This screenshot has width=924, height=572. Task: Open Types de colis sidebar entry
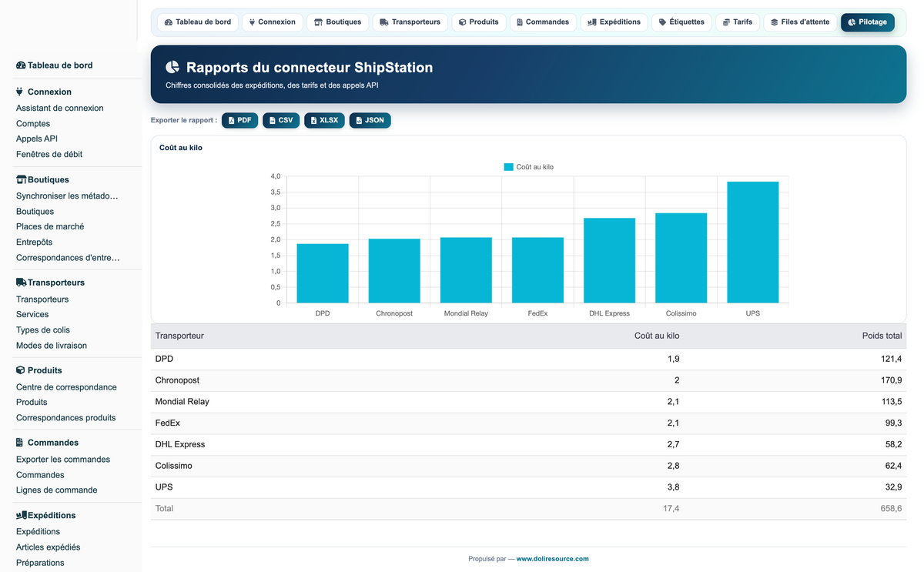point(43,330)
